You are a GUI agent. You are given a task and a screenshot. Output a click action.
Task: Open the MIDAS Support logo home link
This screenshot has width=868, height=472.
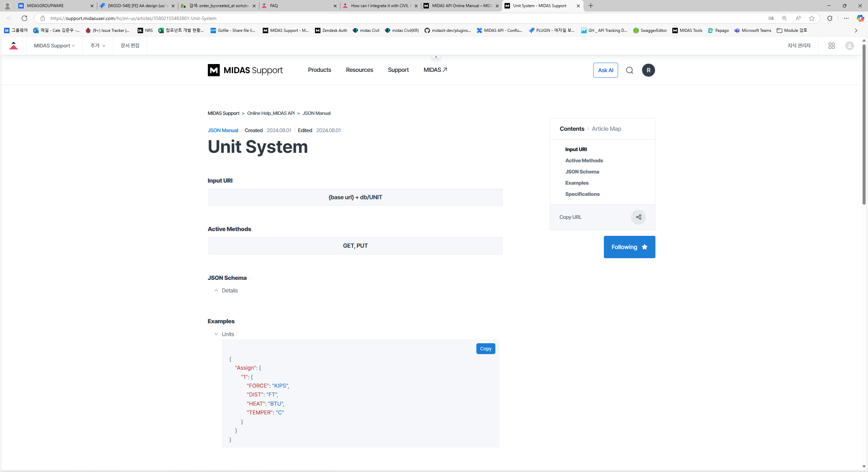pos(245,70)
